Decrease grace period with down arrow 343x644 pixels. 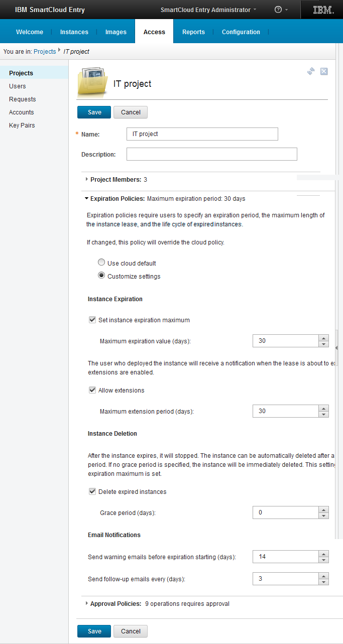[324, 516]
